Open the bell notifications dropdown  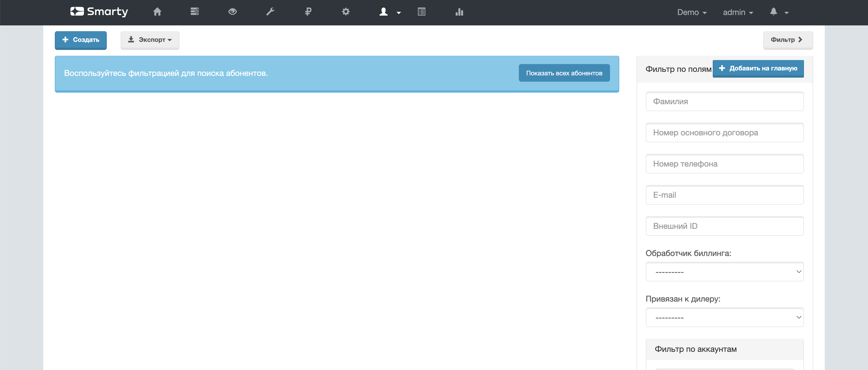point(778,12)
